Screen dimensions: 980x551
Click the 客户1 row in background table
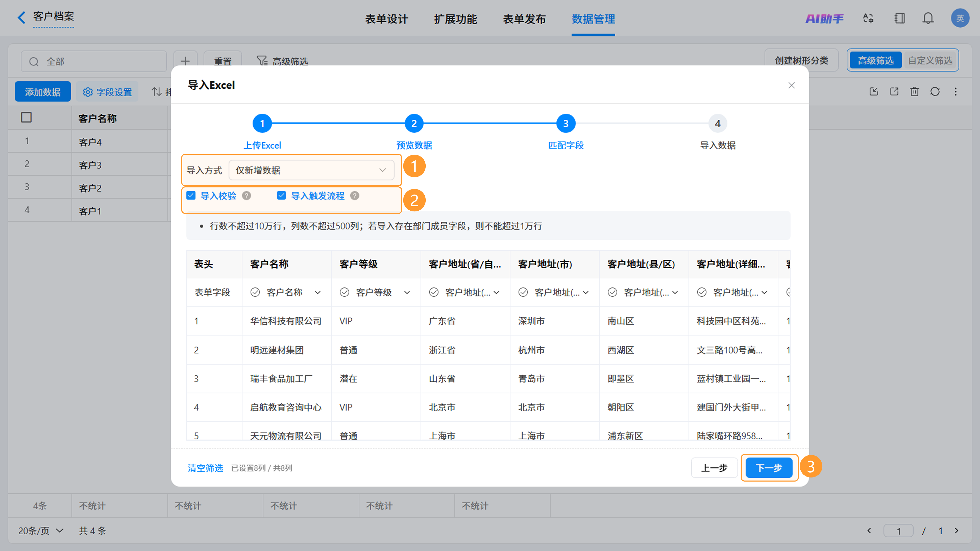coord(90,211)
